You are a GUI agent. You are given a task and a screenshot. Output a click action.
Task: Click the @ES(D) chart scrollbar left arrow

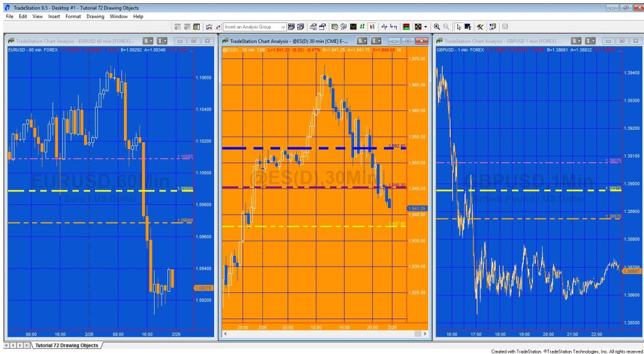[225, 334]
